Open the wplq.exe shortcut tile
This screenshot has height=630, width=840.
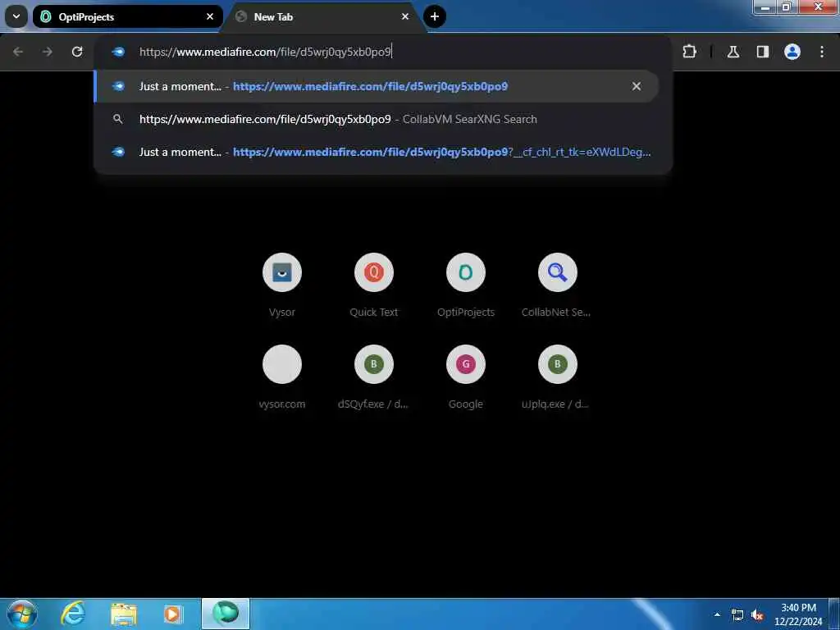[557, 377]
